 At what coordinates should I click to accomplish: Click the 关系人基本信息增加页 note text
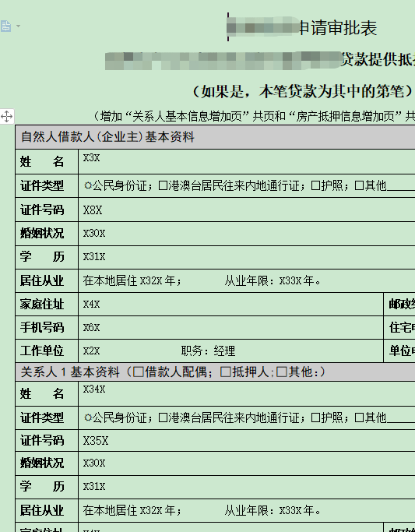point(187,117)
